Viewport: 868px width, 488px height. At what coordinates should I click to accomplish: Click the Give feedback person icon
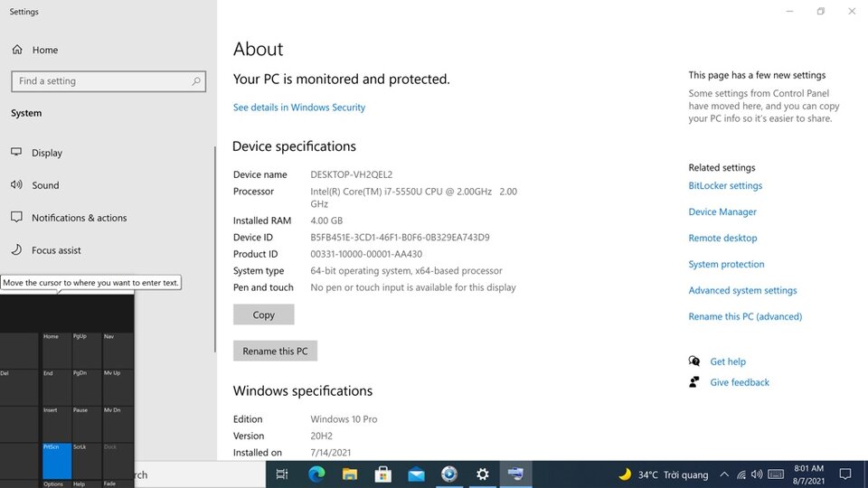(x=693, y=382)
